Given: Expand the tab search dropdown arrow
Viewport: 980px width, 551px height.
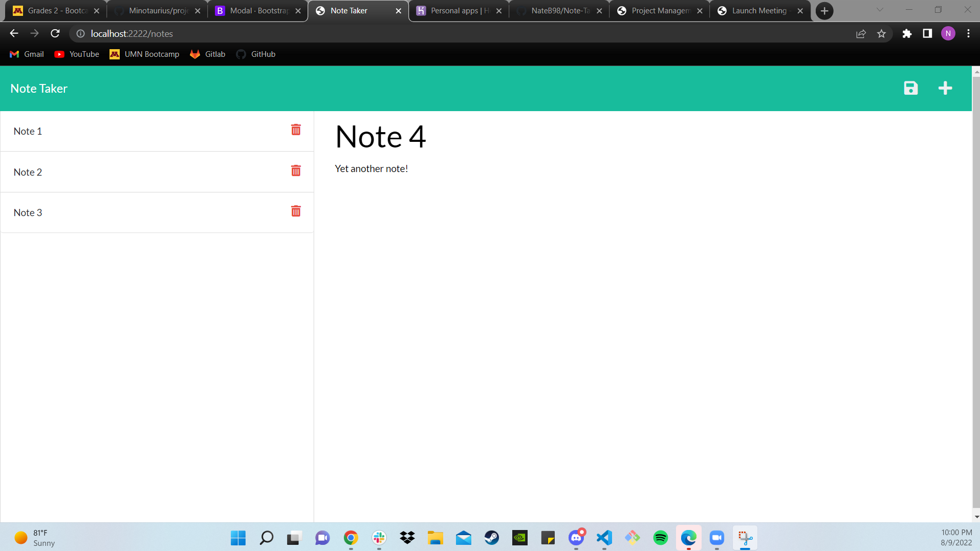Looking at the screenshot, I should pos(880,10).
